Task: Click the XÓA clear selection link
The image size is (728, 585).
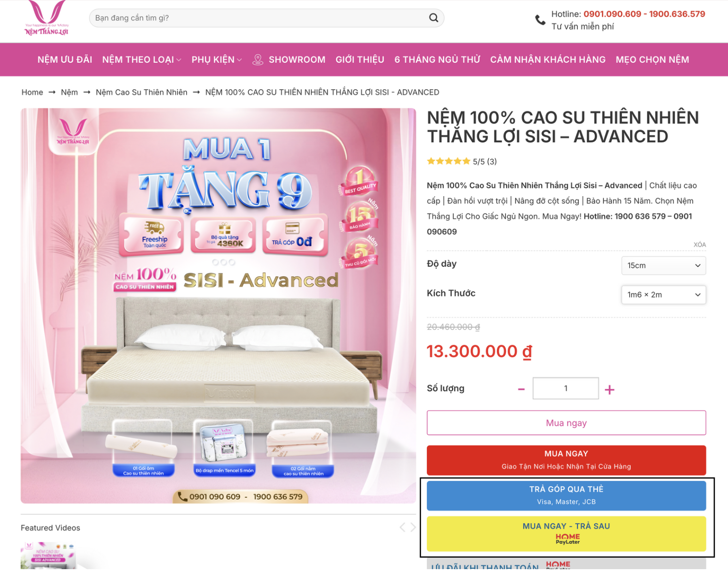Action: click(x=699, y=245)
